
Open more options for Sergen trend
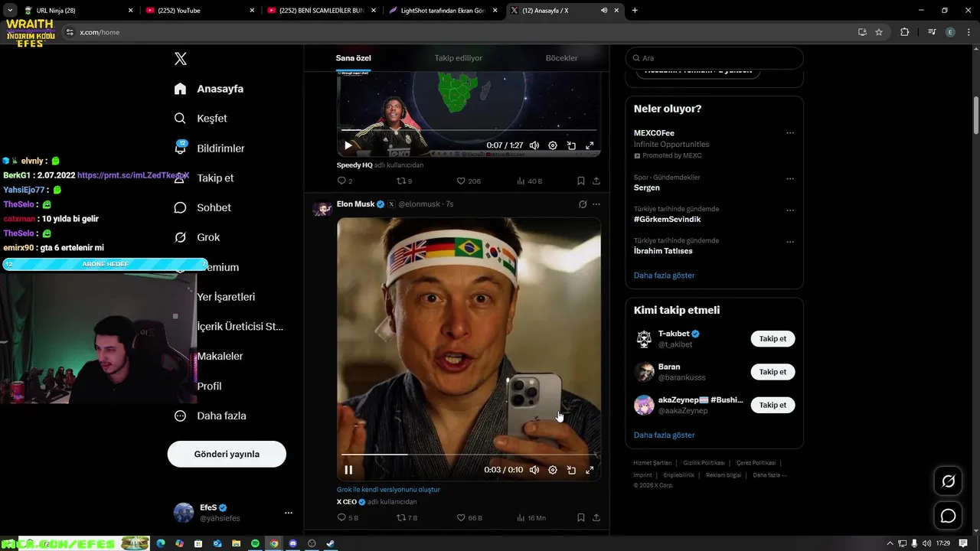[790, 179]
